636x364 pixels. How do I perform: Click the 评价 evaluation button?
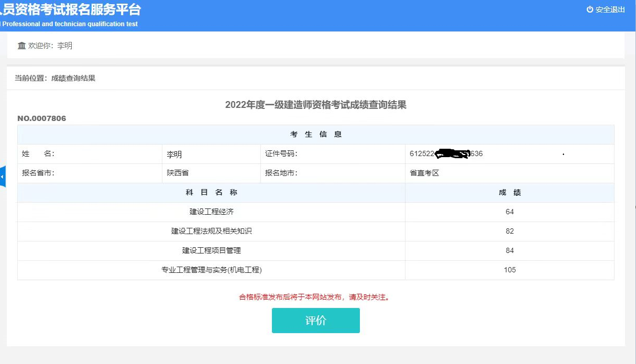click(x=315, y=320)
